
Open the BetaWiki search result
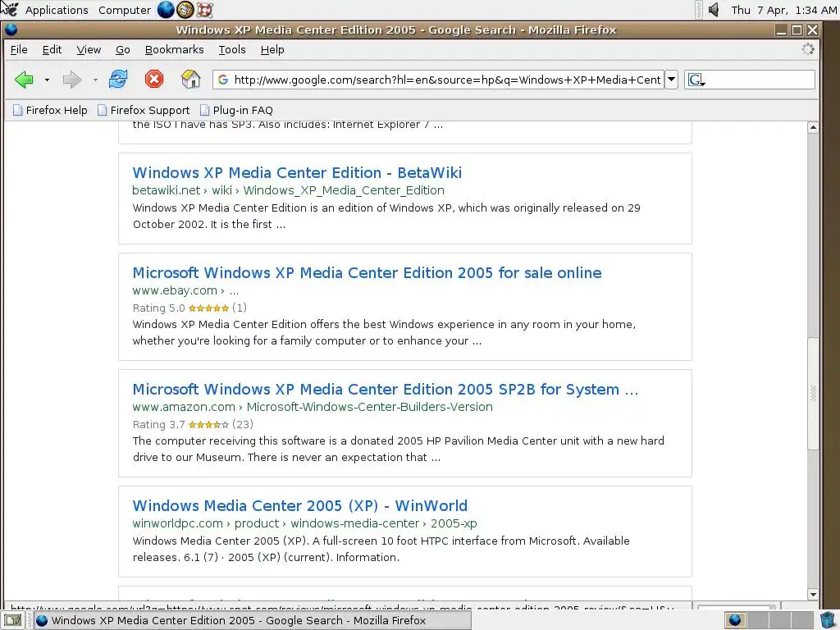[297, 172]
